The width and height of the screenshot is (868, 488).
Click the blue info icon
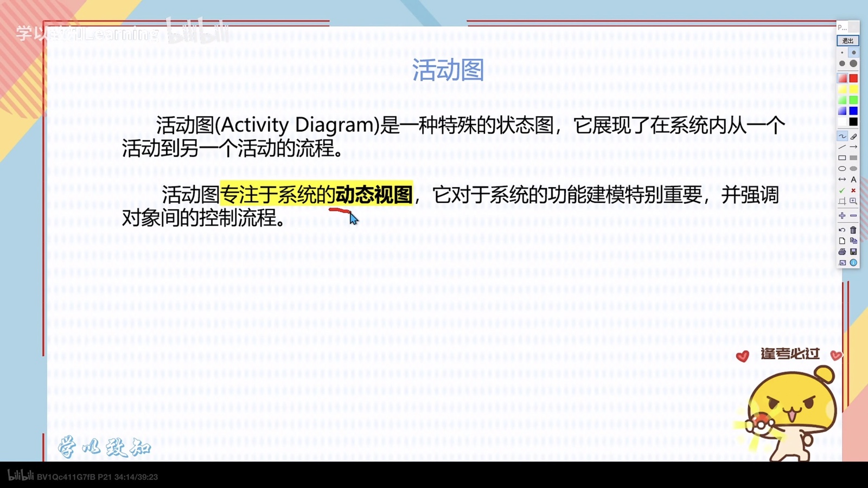pyautogui.click(x=853, y=262)
